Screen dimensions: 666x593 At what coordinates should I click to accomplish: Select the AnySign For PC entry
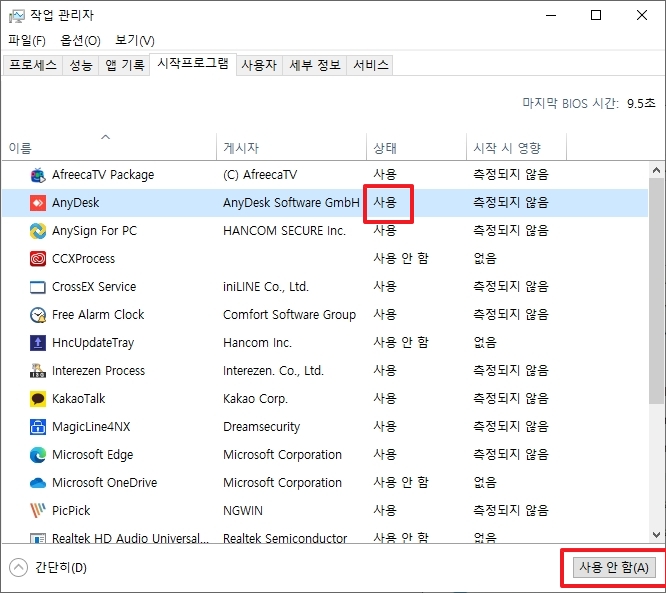(x=94, y=231)
